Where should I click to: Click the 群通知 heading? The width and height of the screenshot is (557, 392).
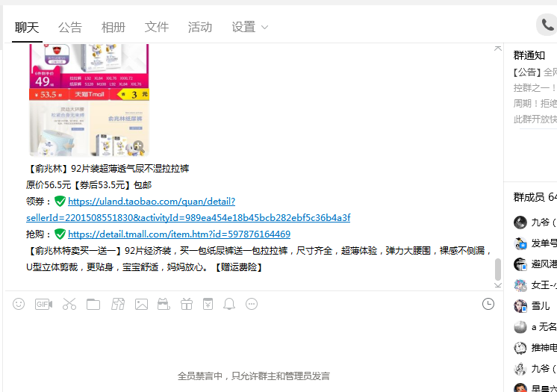pyautogui.click(x=529, y=55)
